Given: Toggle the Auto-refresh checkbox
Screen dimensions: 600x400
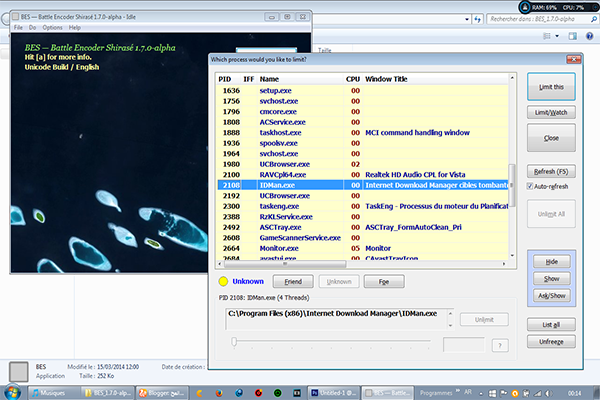Looking at the screenshot, I should pos(530,186).
